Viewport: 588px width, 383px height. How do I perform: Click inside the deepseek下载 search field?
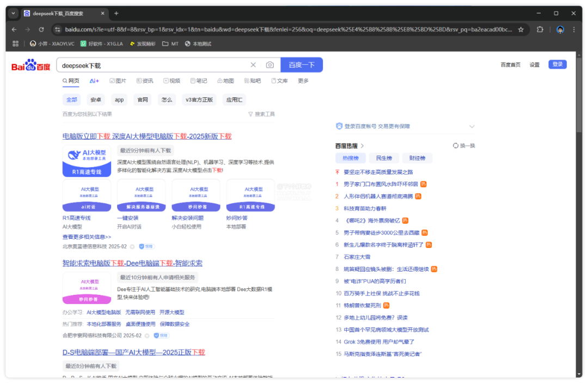click(x=152, y=65)
